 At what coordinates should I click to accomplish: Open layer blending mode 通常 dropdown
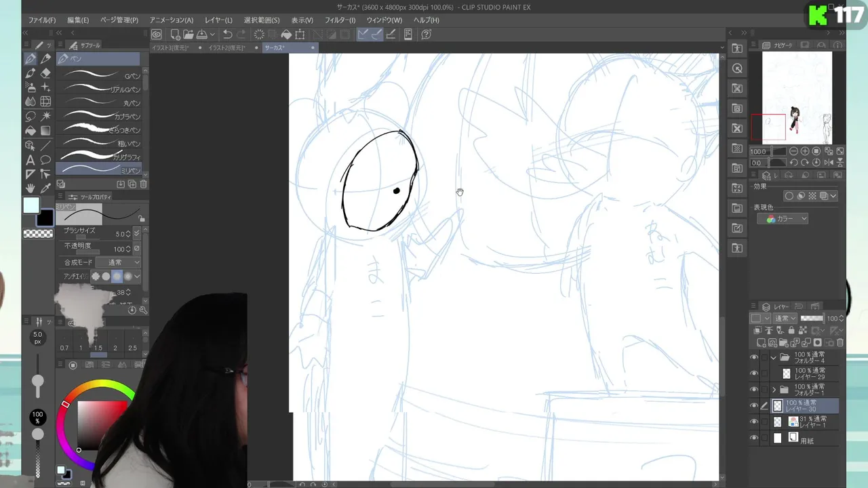[785, 318]
